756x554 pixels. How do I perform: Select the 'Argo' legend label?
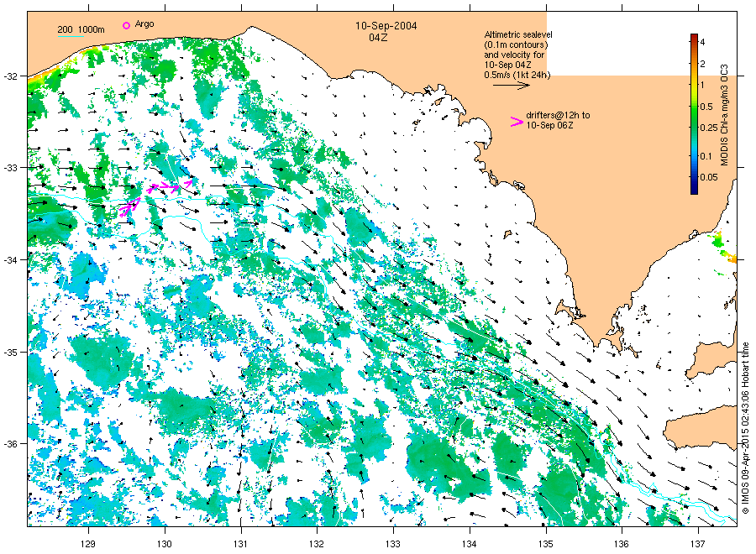pos(144,24)
